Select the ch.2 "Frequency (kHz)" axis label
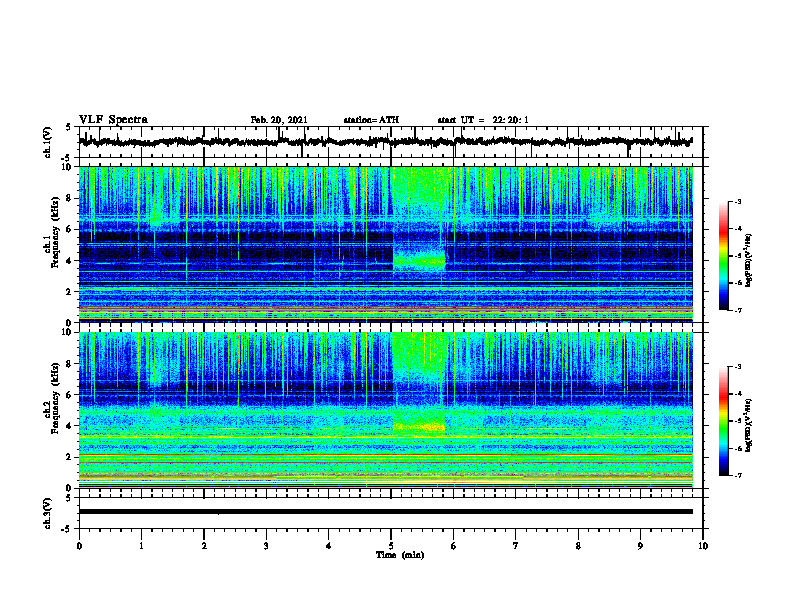792x612 pixels. coord(55,398)
